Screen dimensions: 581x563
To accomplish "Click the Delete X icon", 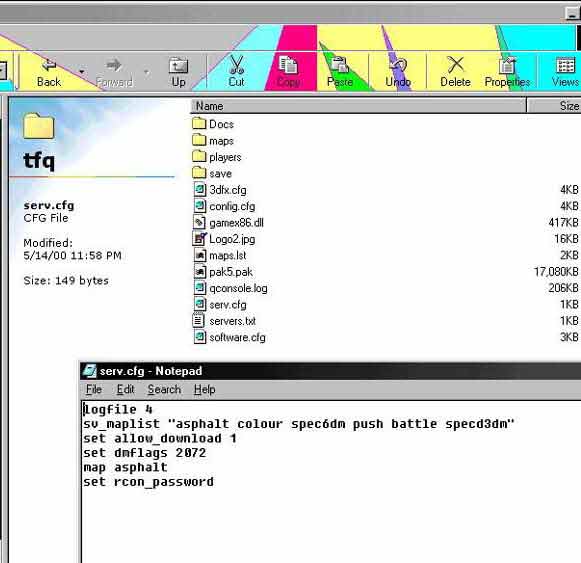I will 455,65.
